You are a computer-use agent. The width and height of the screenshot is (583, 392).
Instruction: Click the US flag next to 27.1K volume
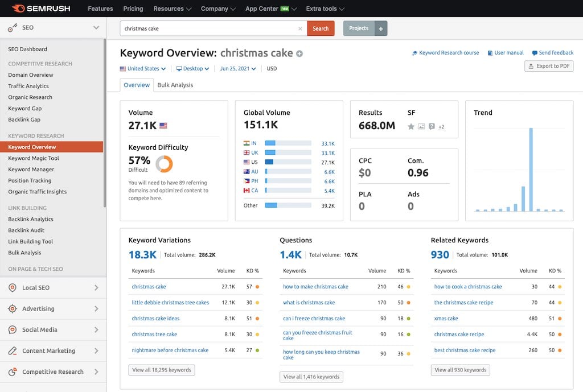pyautogui.click(x=163, y=126)
